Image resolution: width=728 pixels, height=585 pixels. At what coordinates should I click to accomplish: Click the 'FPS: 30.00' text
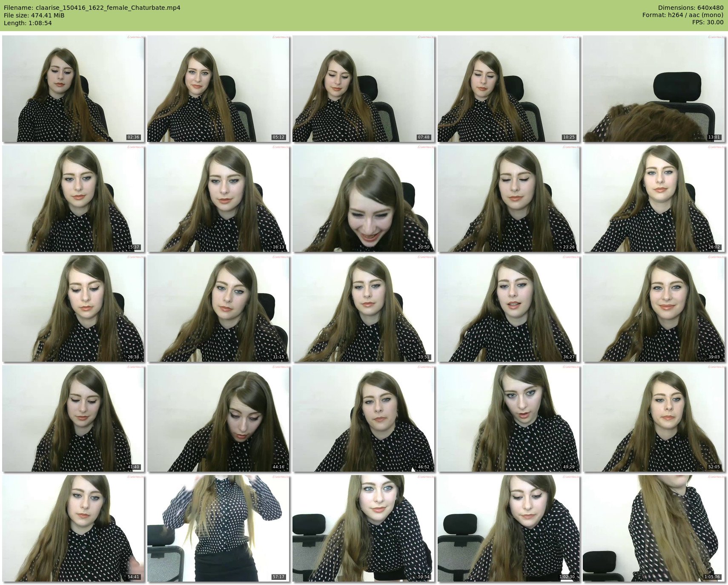[x=708, y=23]
